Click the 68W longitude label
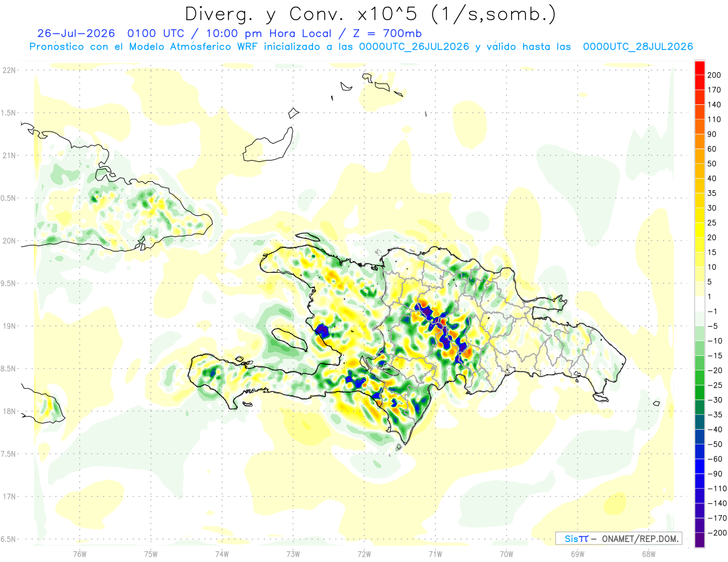Viewport: 728px width, 562px height. (x=648, y=554)
